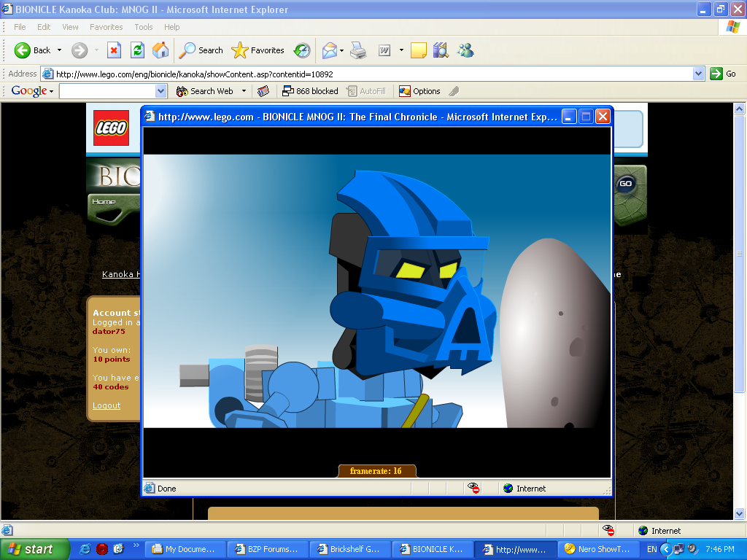Screen dimensions: 747x560
Task: Open the Favorites star button
Action: click(258, 50)
